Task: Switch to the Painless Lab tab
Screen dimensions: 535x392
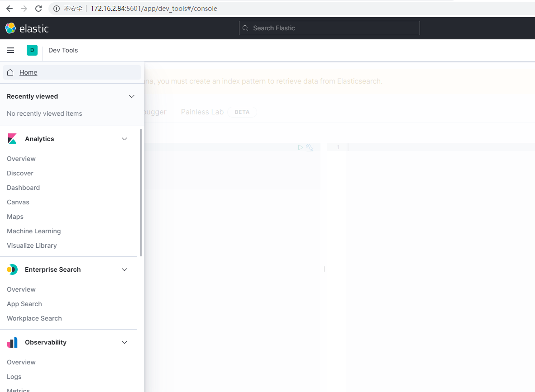Action: 202,112
